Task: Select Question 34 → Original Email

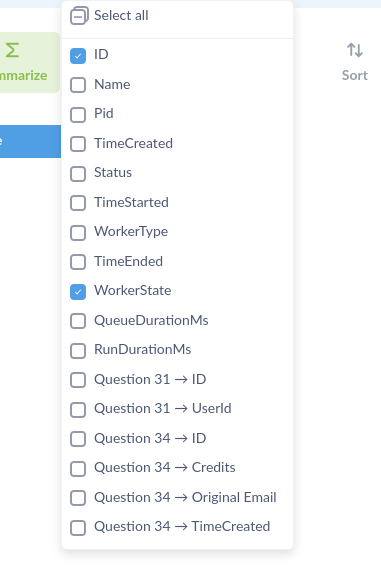Action: 78,498
